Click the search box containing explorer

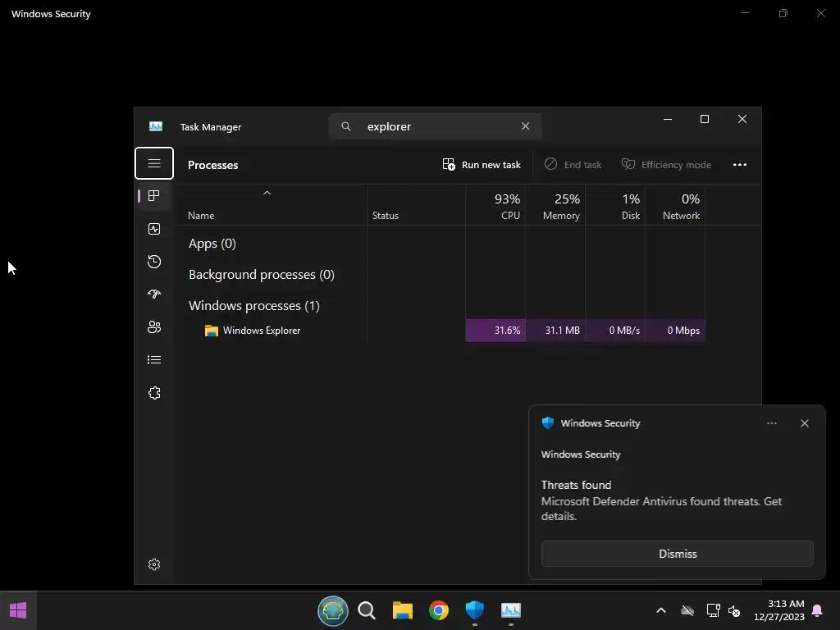pos(435,126)
